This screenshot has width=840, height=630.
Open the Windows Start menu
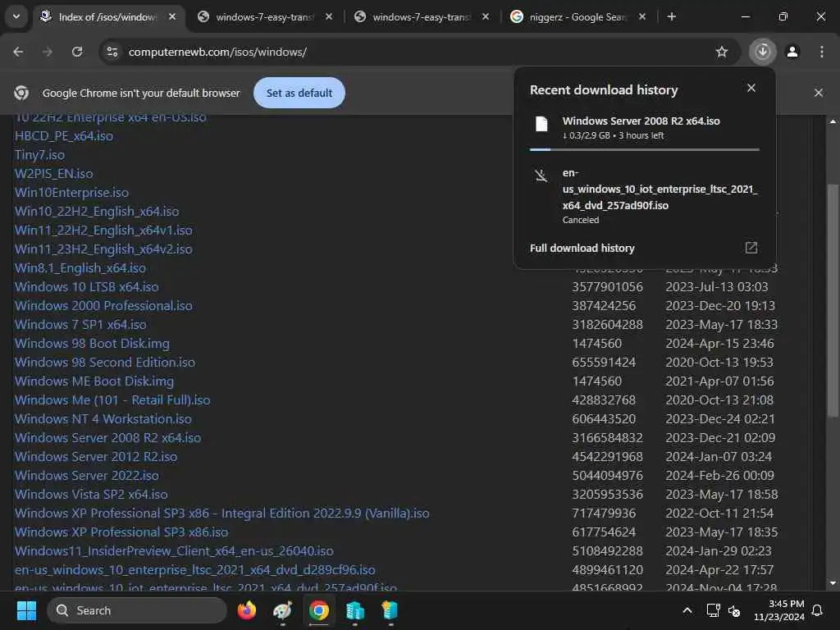click(x=26, y=610)
